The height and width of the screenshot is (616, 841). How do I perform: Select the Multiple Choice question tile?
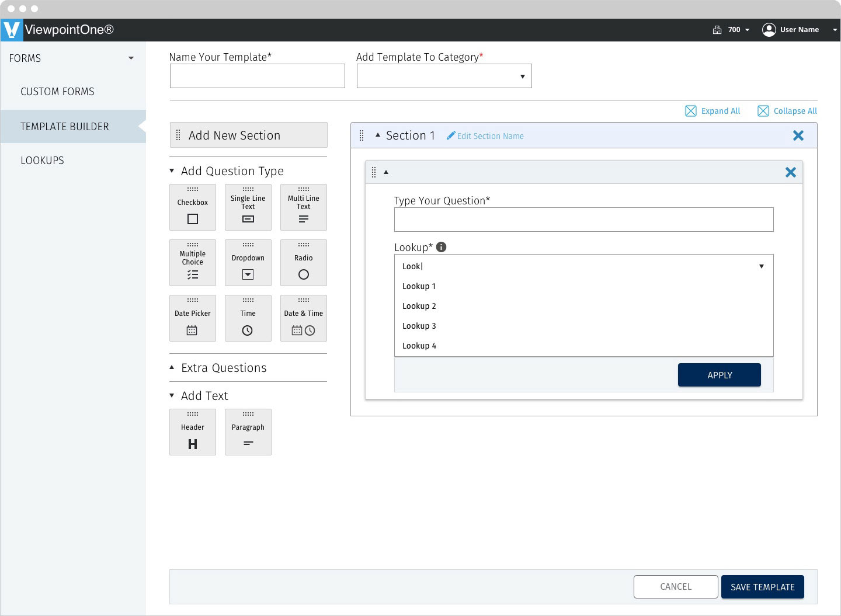click(193, 263)
